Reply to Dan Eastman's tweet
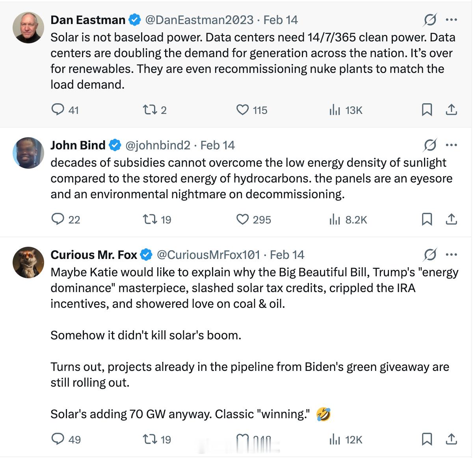 coord(58,109)
